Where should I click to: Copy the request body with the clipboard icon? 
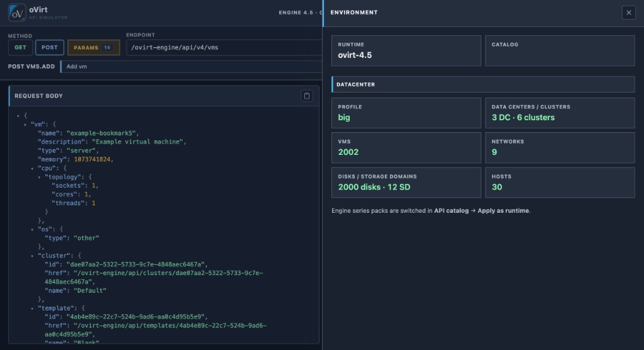(x=307, y=96)
